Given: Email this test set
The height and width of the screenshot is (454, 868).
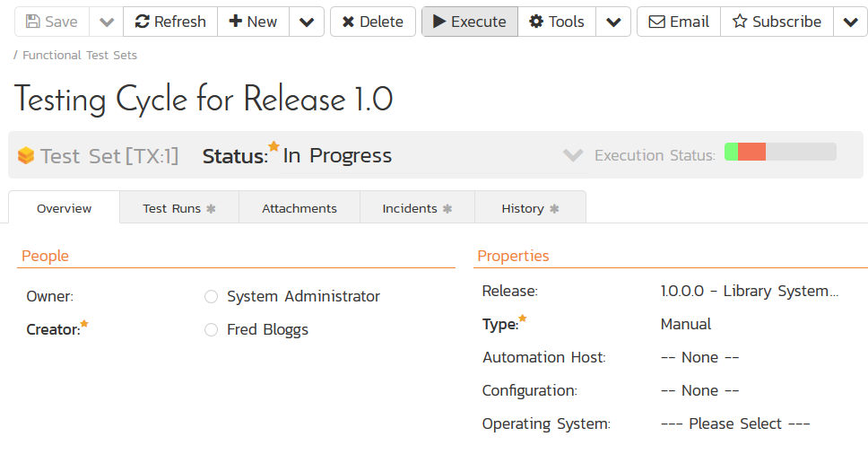Looking at the screenshot, I should point(678,22).
